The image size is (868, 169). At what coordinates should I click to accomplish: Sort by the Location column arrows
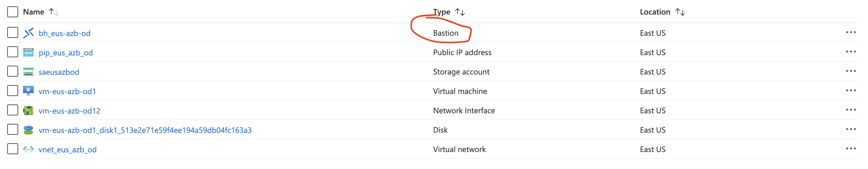pyautogui.click(x=680, y=12)
